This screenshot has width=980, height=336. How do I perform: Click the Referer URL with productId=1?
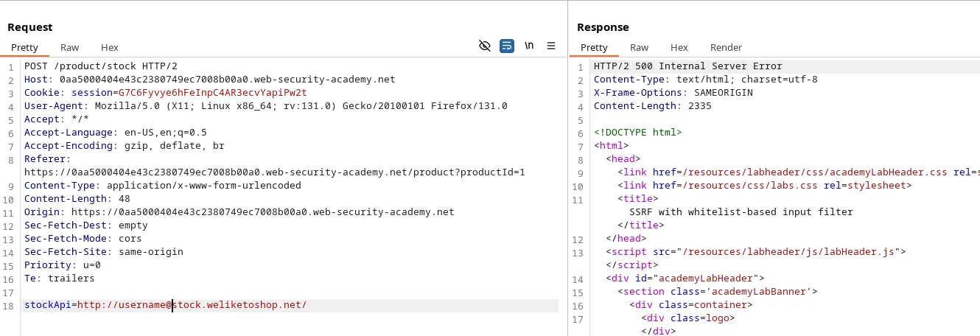pos(275,172)
